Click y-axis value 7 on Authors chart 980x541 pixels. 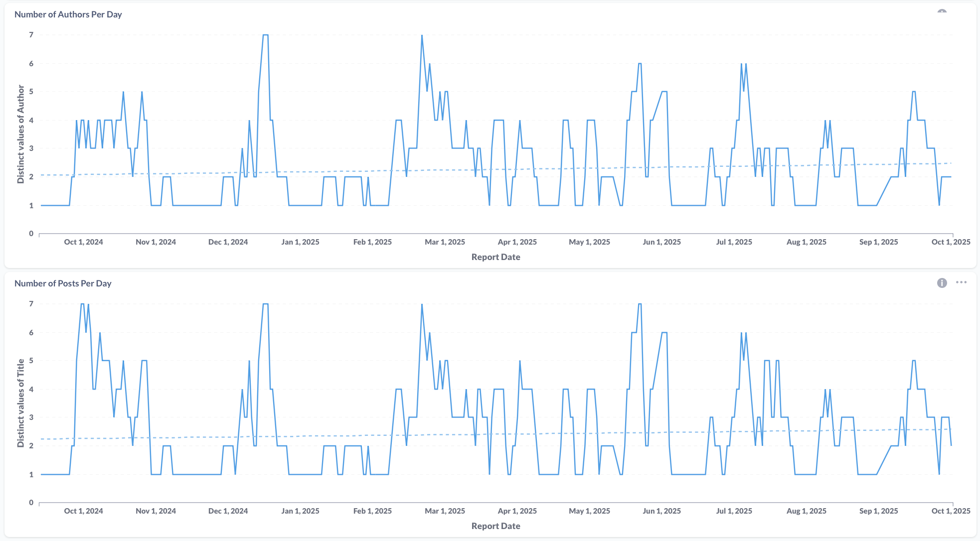click(31, 35)
